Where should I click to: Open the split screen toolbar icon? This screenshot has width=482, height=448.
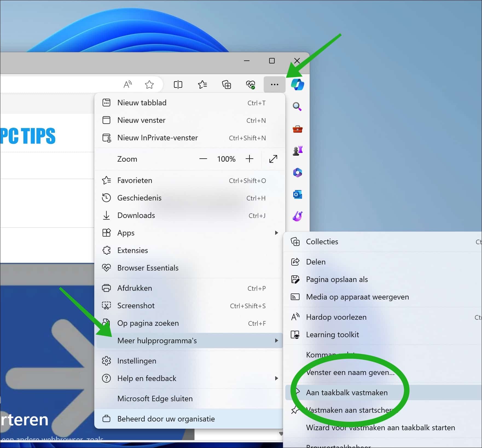(178, 85)
